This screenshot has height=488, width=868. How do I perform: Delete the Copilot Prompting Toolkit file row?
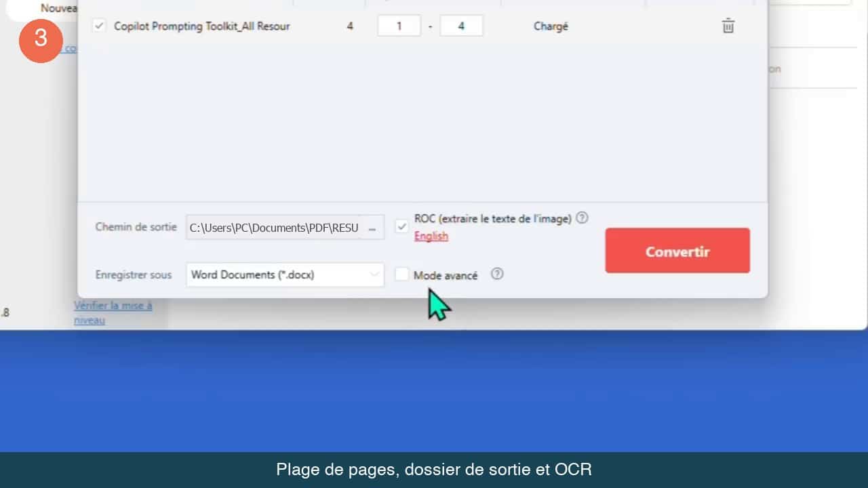pos(728,26)
